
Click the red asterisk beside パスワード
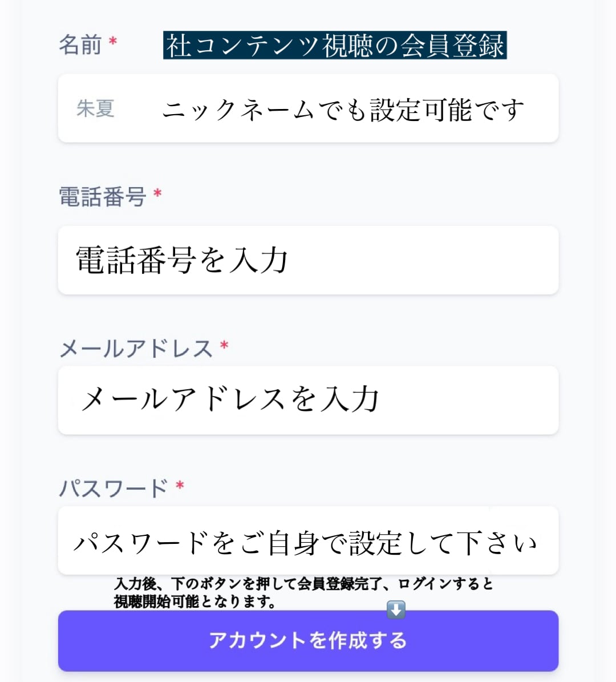click(x=180, y=486)
